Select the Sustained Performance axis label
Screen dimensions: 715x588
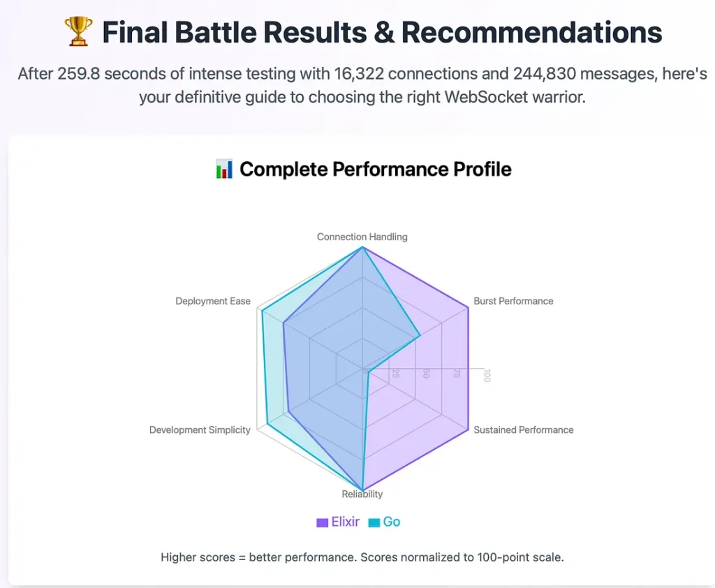point(523,429)
